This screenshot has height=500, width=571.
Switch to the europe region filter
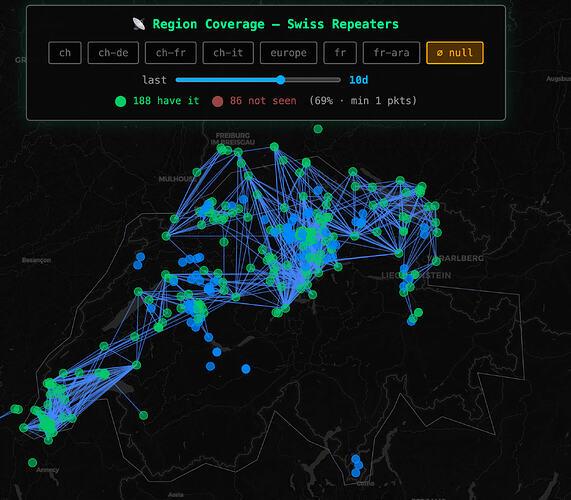[288, 53]
